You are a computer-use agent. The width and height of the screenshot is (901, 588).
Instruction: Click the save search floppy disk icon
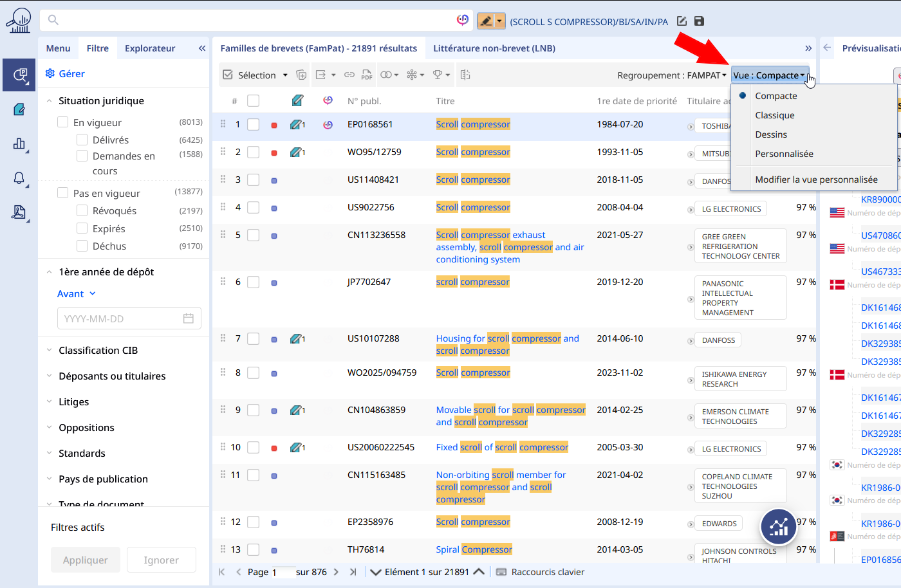[x=699, y=21]
